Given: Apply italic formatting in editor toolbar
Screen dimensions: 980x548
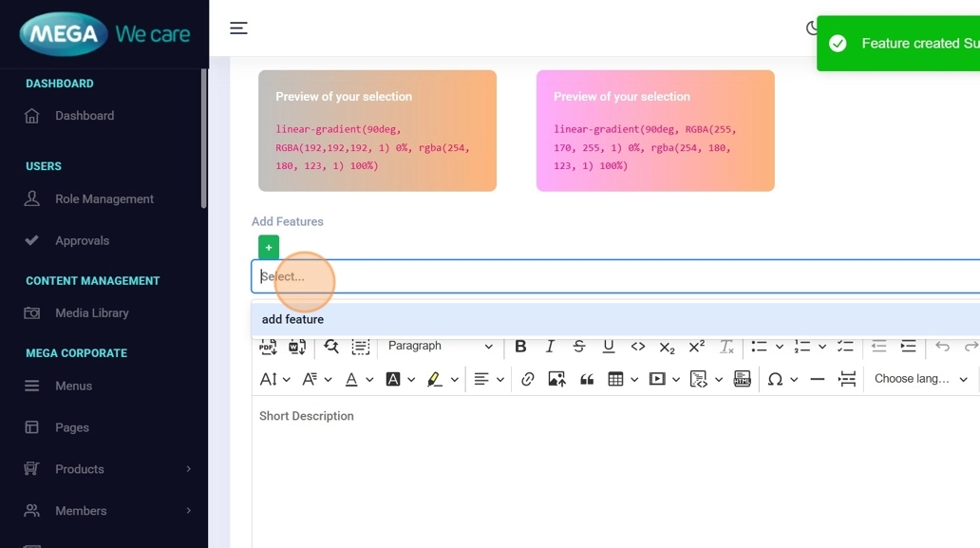Looking at the screenshot, I should click(550, 347).
